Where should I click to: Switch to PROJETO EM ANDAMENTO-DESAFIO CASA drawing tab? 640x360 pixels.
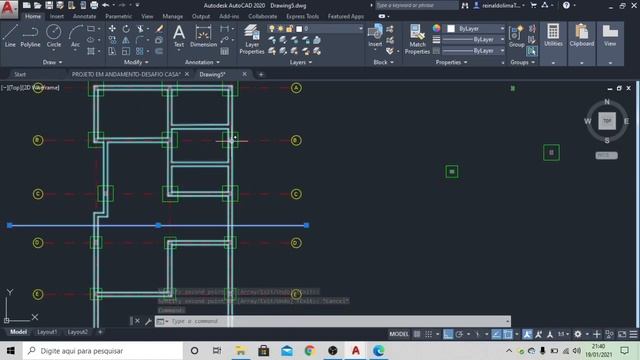(126, 74)
